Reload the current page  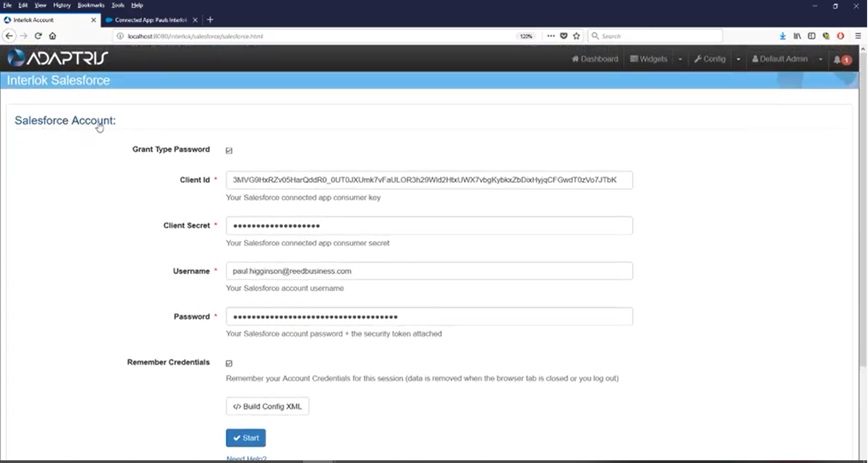(38, 36)
